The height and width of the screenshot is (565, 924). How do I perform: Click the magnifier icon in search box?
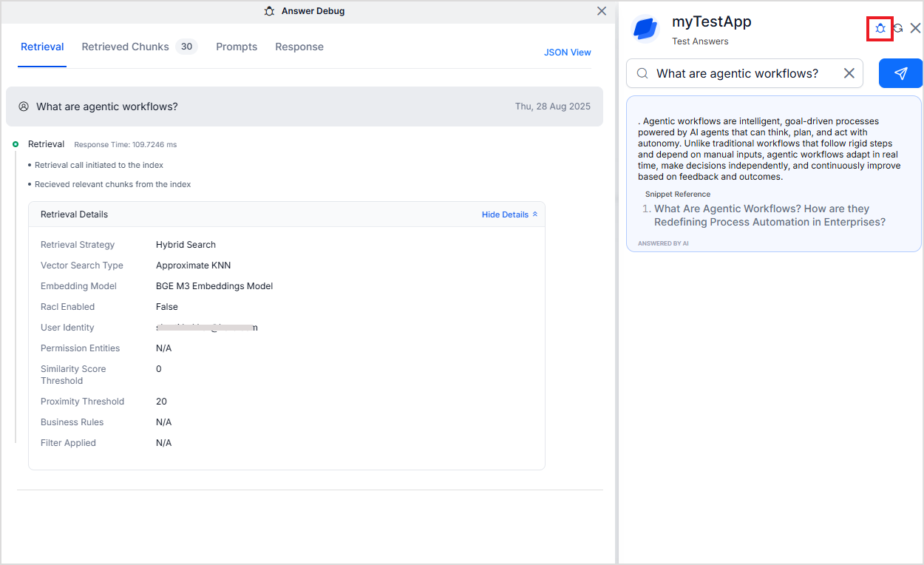pos(642,73)
